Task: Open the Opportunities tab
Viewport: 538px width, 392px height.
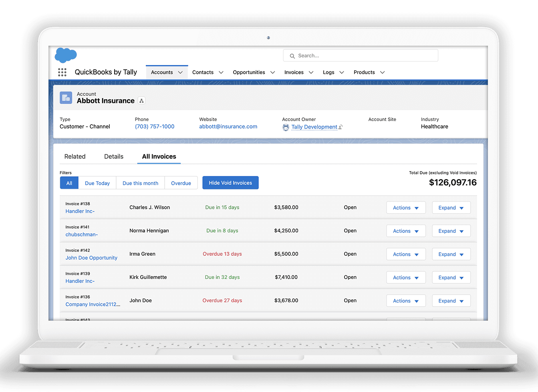Action: pos(249,73)
